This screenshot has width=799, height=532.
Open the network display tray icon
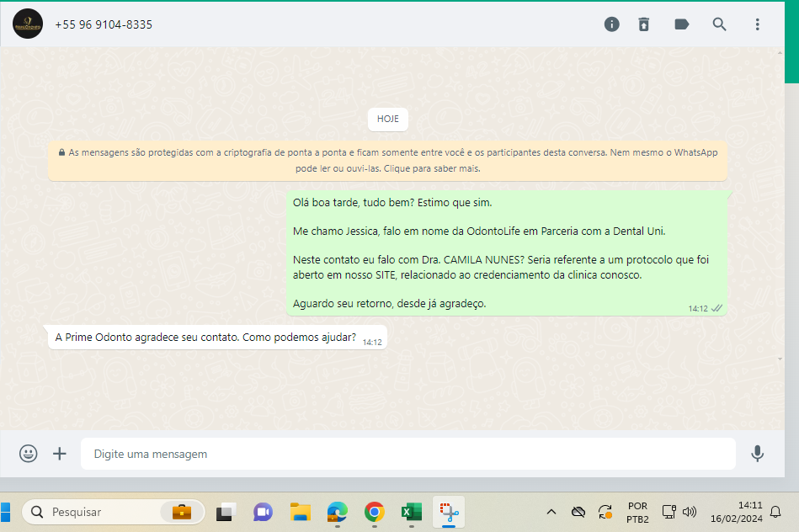[x=668, y=512]
